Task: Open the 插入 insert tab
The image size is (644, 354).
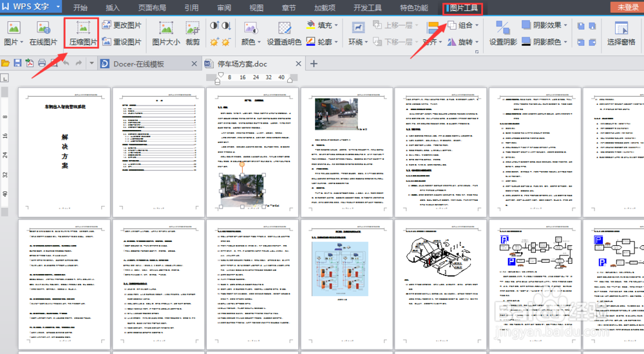Action: (x=113, y=7)
